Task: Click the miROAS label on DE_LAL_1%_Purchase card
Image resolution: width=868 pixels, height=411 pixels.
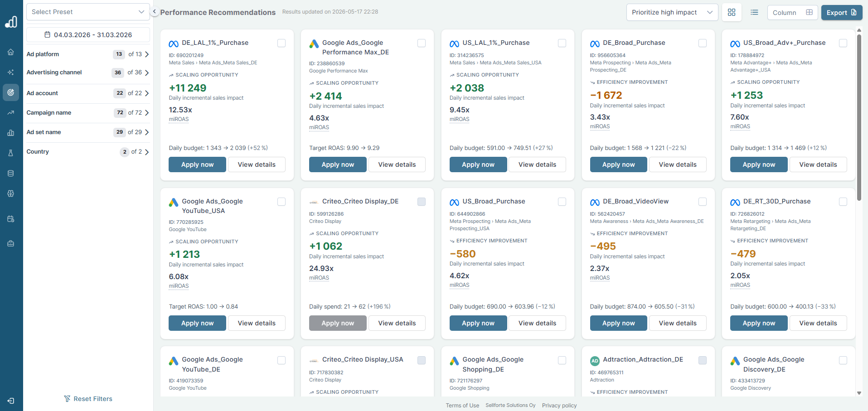Action: [179, 119]
